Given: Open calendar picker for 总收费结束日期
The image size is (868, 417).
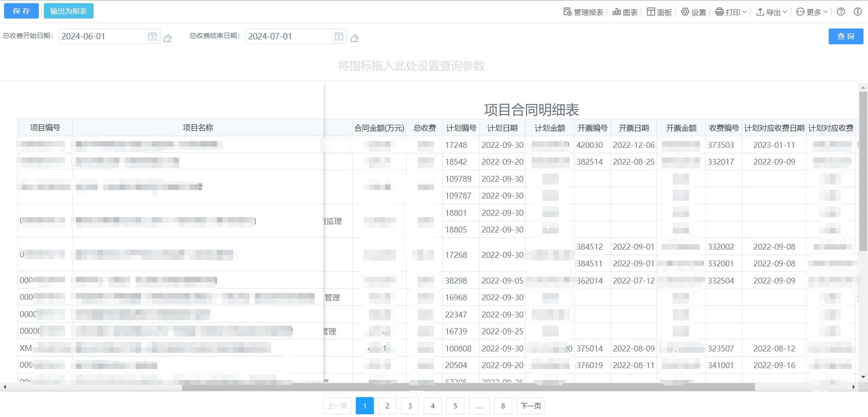Looking at the screenshot, I should pos(339,36).
